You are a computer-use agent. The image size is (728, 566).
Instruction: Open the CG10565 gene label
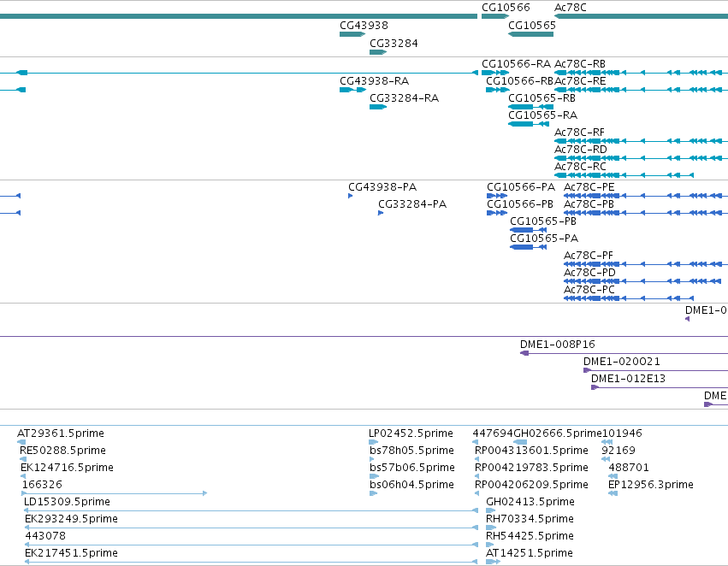[x=532, y=26]
